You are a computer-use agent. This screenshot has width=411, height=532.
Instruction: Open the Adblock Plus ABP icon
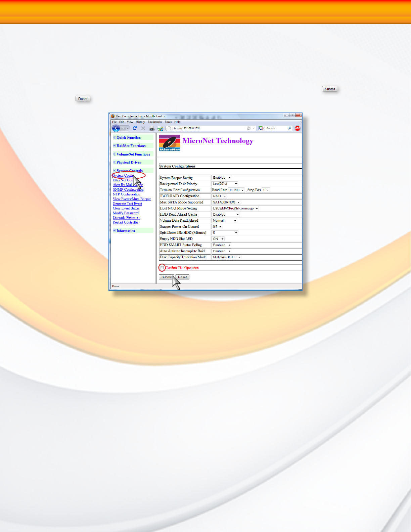tap(298, 128)
